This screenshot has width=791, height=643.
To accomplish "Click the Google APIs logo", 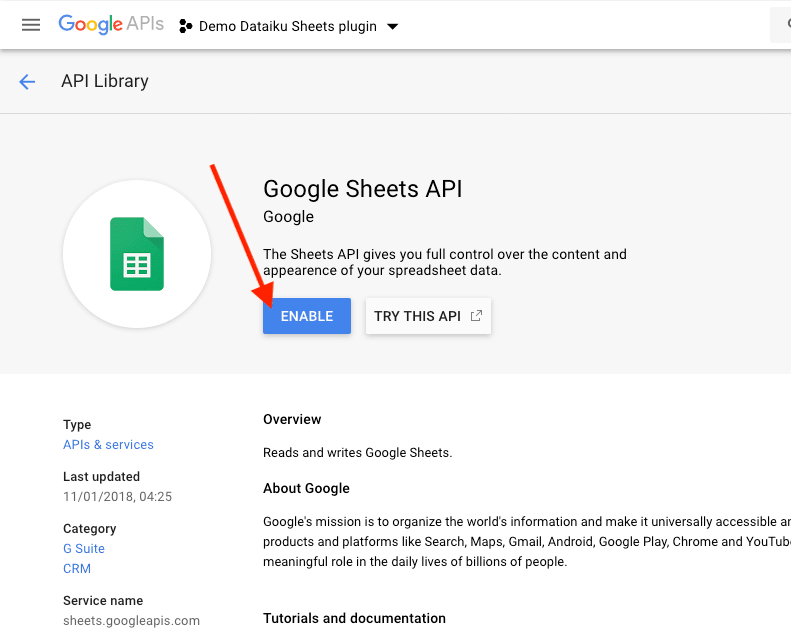I will click(x=111, y=24).
